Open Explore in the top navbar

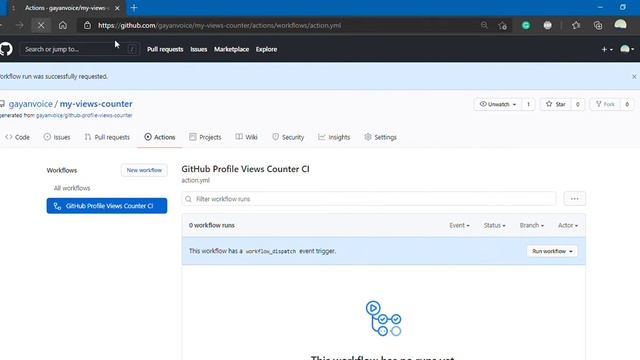[266, 49]
